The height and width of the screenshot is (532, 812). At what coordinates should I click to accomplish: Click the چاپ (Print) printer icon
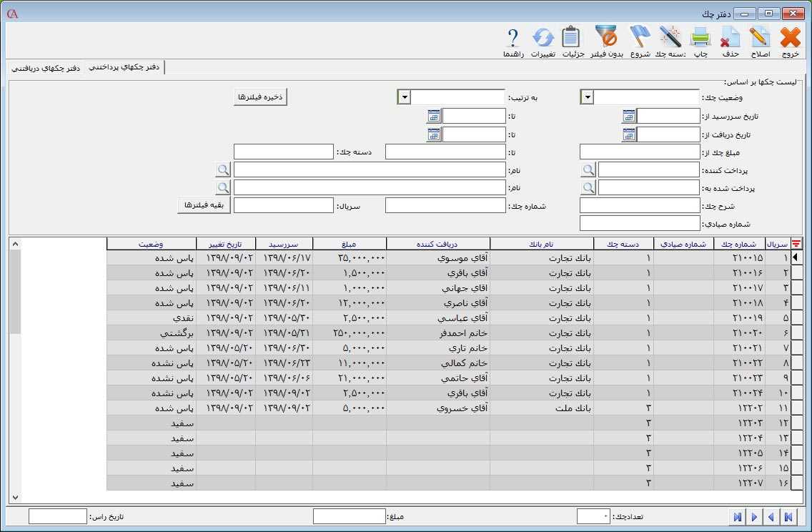[700, 38]
